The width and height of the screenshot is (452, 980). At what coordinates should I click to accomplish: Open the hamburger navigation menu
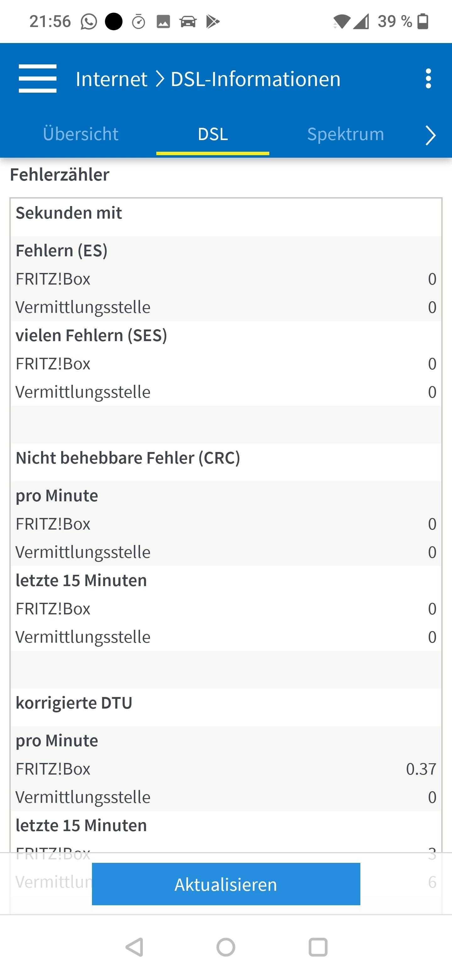coord(38,79)
